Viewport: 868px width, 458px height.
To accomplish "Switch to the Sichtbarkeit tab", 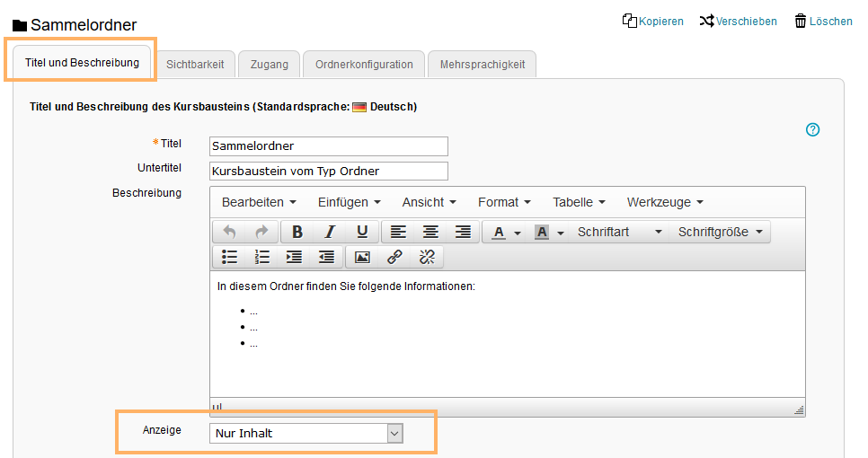I will click(195, 65).
